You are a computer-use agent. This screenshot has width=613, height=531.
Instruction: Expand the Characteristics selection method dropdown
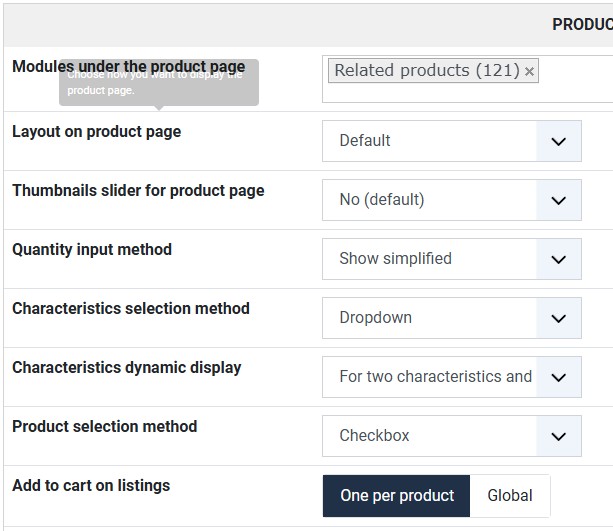click(429, 318)
